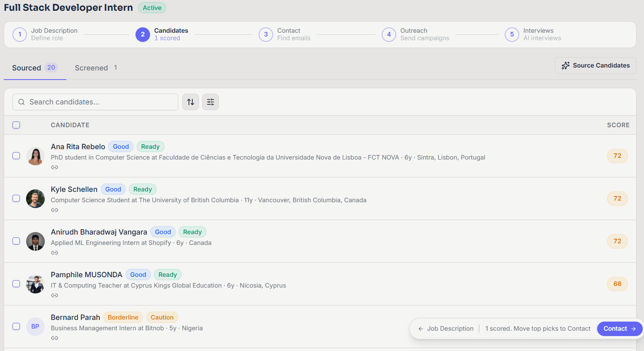The image size is (644, 351).
Task: Click the search magnifier icon
Action: click(x=22, y=102)
